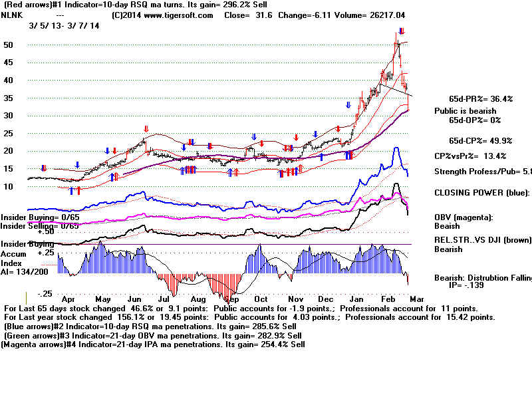Click the AI= 134/200 value

click(x=25, y=272)
